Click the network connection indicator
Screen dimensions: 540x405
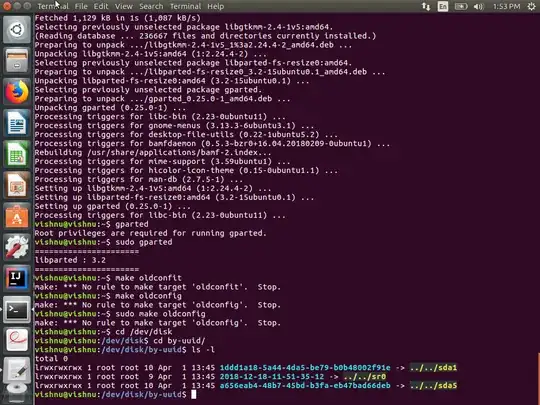(426, 6)
